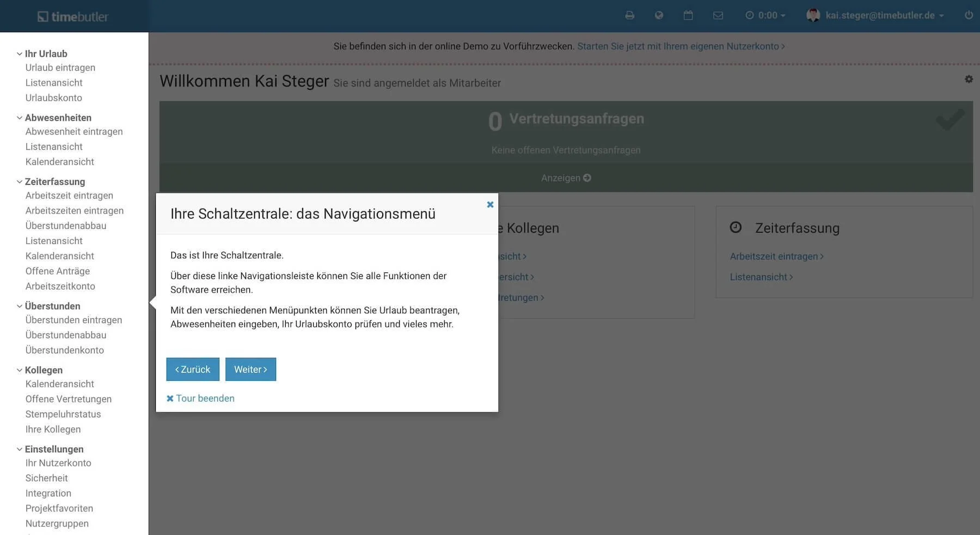This screenshot has width=980, height=535.
Task: Click Tour beenden link
Action: [x=200, y=398]
